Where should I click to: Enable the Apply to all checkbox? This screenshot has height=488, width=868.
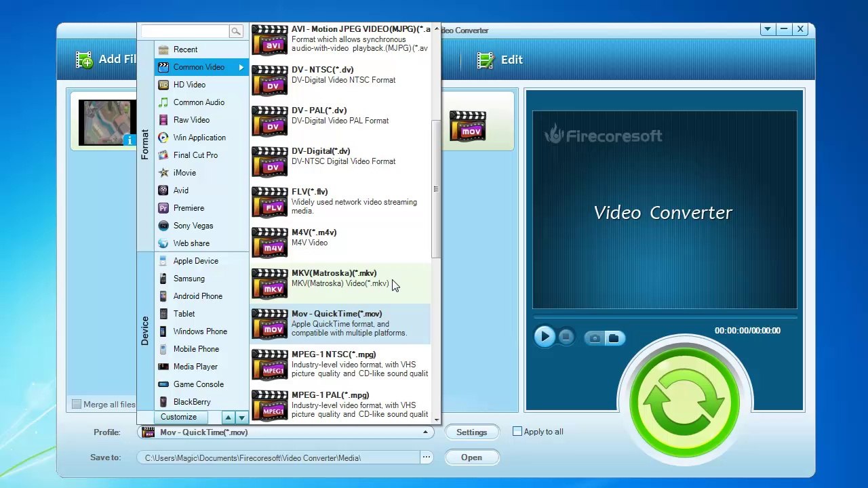point(517,431)
